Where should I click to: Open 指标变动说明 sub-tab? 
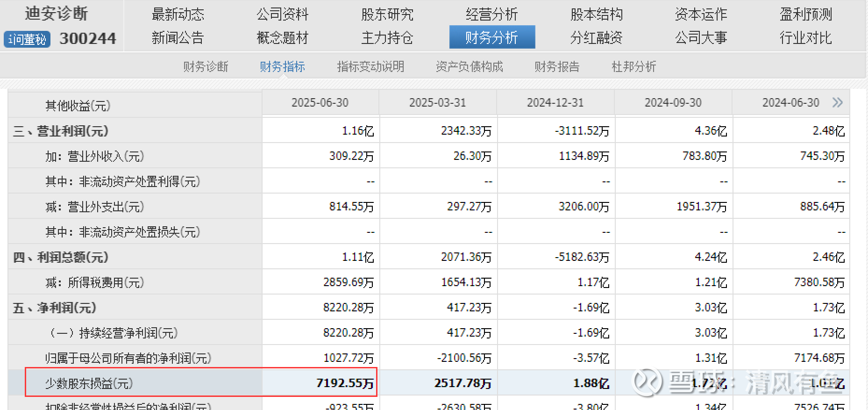coord(370,67)
